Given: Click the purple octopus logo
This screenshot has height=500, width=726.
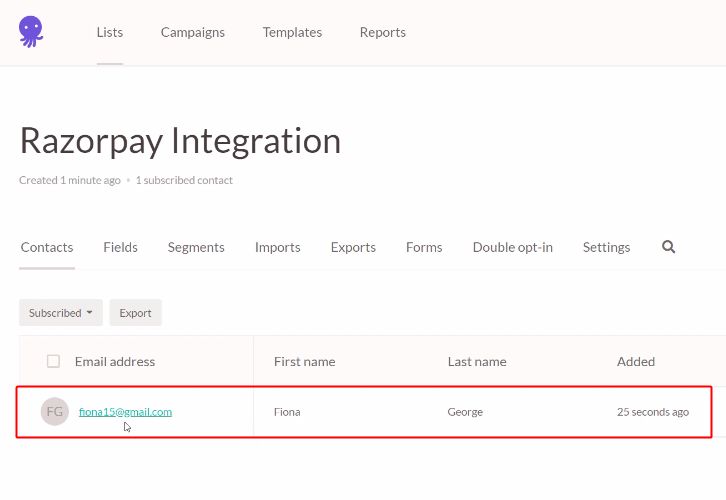Looking at the screenshot, I should tap(31, 31).
